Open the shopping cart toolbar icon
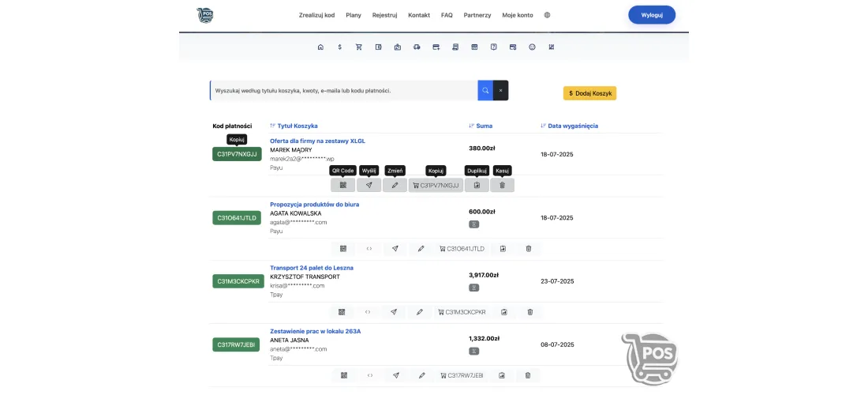 [x=359, y=47]
